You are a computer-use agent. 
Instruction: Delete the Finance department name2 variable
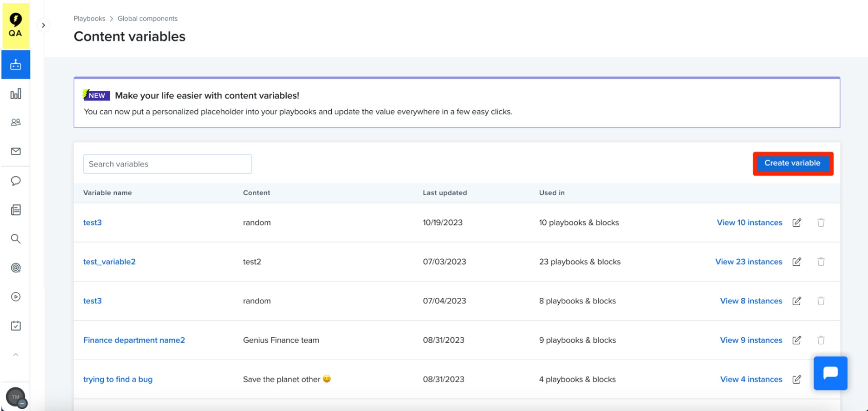point(821,340)
